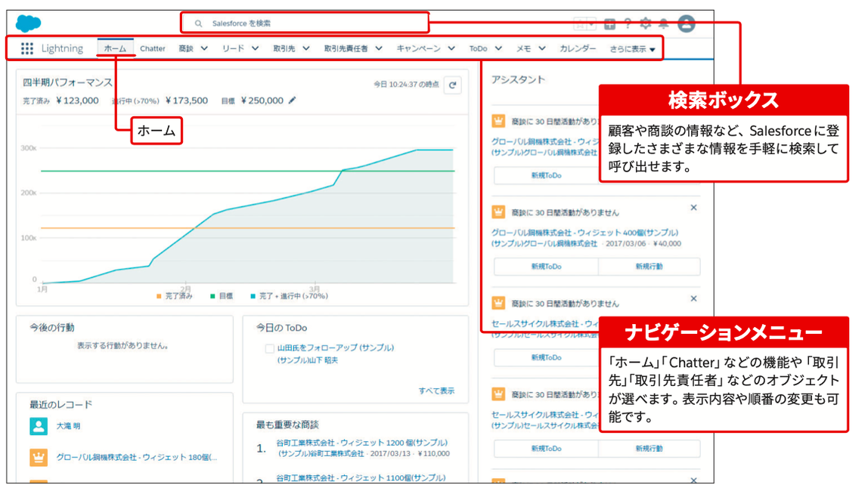Open the Setup gear icon
The image size is (868, 494).
[646, 23]
